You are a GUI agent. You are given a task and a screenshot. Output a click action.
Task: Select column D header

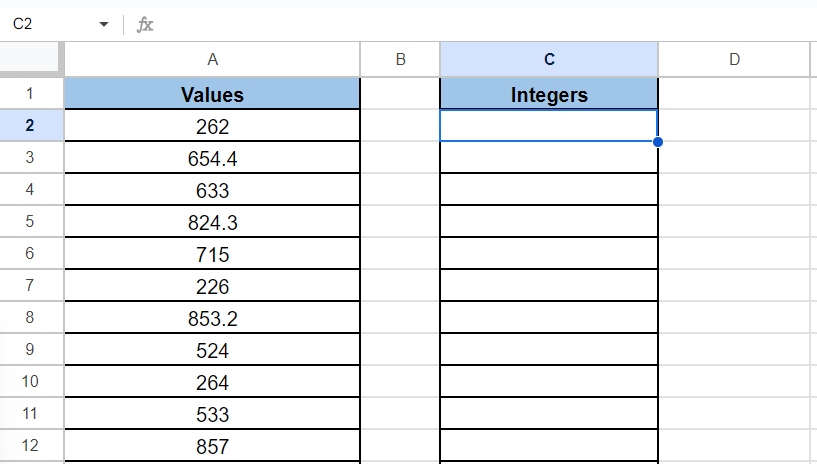pos(735,59)
